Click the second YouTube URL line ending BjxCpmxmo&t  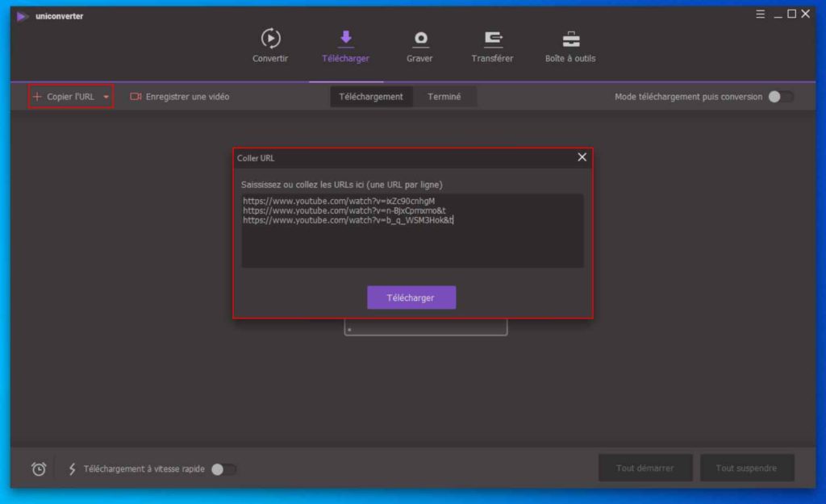point(344,210)
